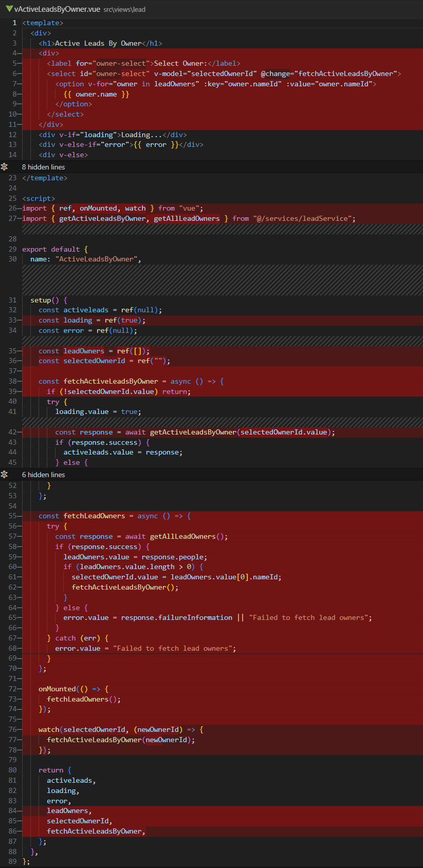The height and width of the screenshot is (868, 423).
Task: Click getAllLeadOwners in the import statement
Action: point(187,218)
